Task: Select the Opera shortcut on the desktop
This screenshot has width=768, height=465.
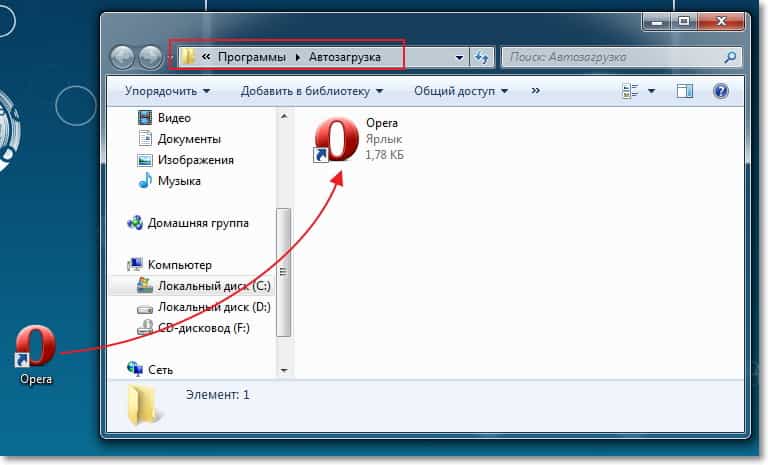Action: click(35, 355)
